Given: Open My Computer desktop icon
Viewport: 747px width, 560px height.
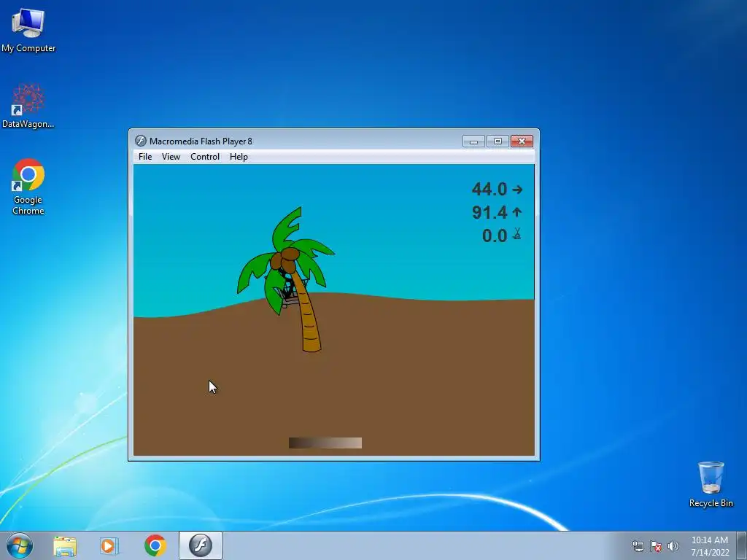Looking at the screenshot, I should [x=28, y=31].
